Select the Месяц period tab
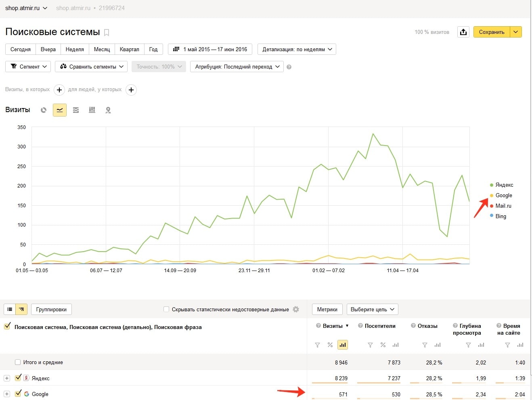532x400 pixels. pos(102,49)
